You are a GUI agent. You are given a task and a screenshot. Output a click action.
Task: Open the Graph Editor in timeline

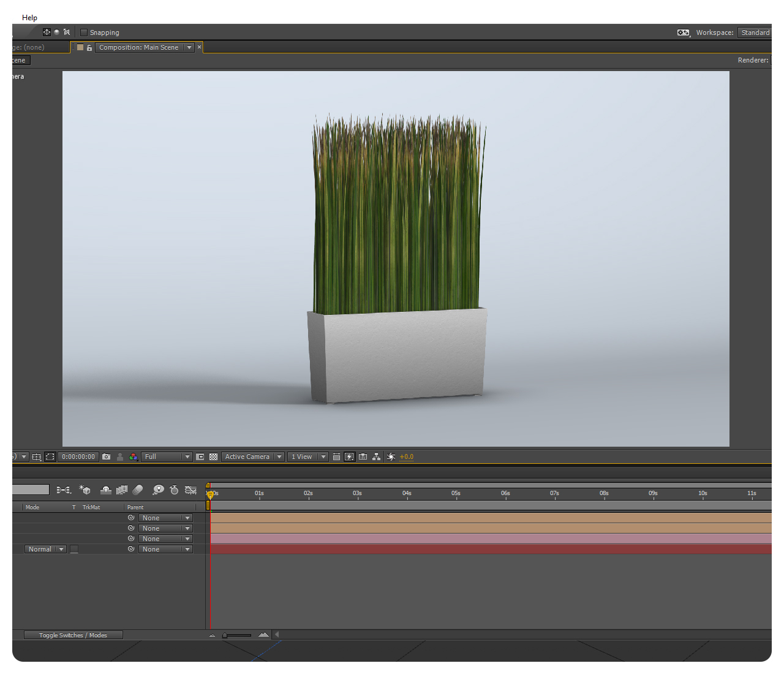(191, 490)
